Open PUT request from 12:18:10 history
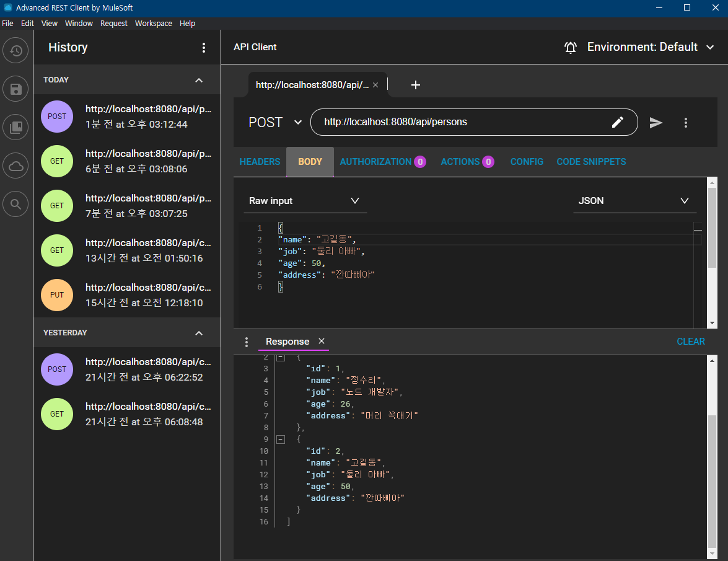Screen dimensions: 728x561 (x=127, y=295)
